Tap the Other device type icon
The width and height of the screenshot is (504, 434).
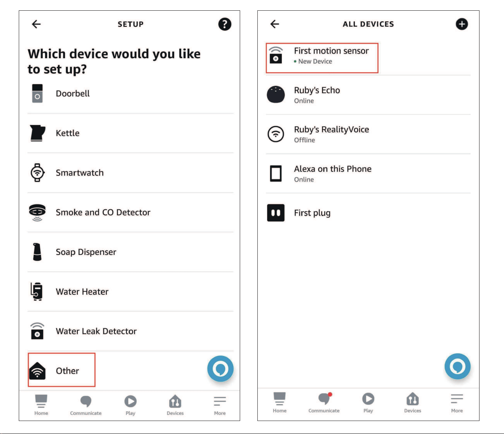click(37, 370)
